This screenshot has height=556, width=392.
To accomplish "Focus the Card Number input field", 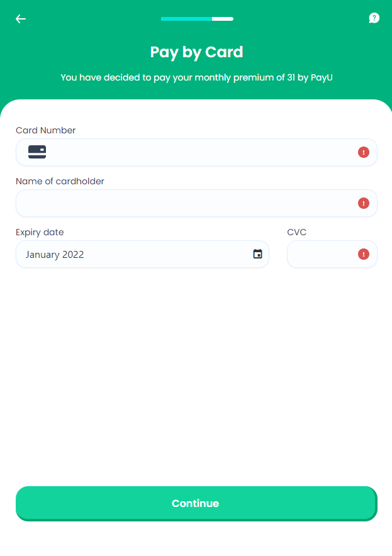I will [196, 152].
